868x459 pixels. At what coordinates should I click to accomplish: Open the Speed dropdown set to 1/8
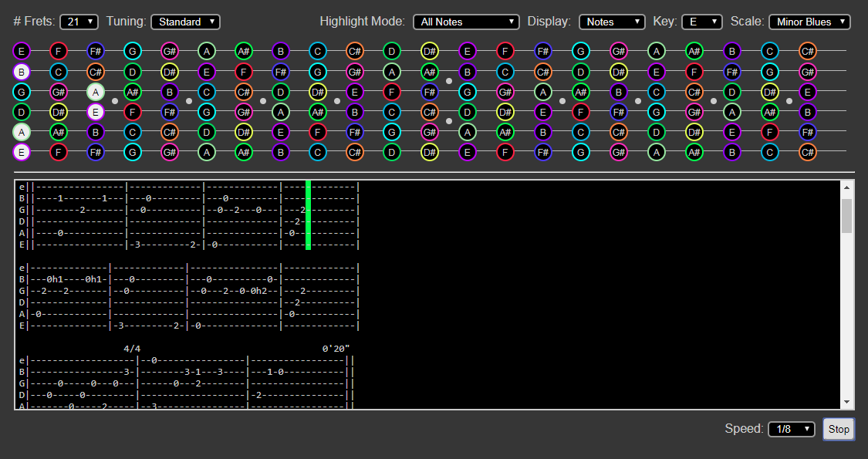[x=791, y=429]
